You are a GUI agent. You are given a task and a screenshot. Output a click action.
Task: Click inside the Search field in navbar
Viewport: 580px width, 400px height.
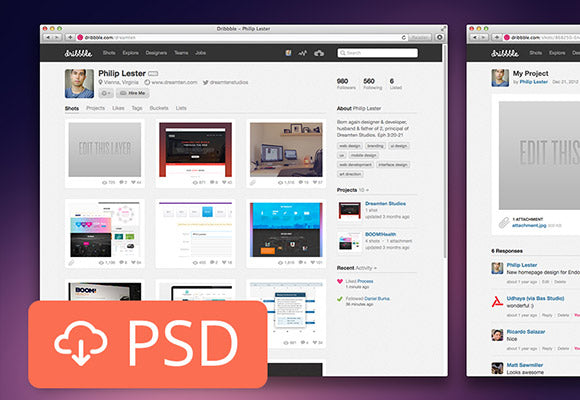tap(378, 53)
